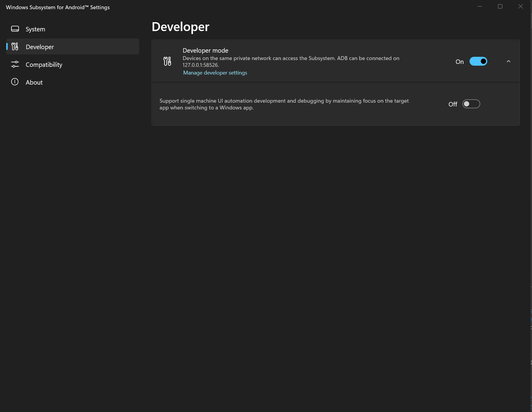Minimize the settings window
The width and height of the screenshot is (532, 412).
[x=480, y=7]
